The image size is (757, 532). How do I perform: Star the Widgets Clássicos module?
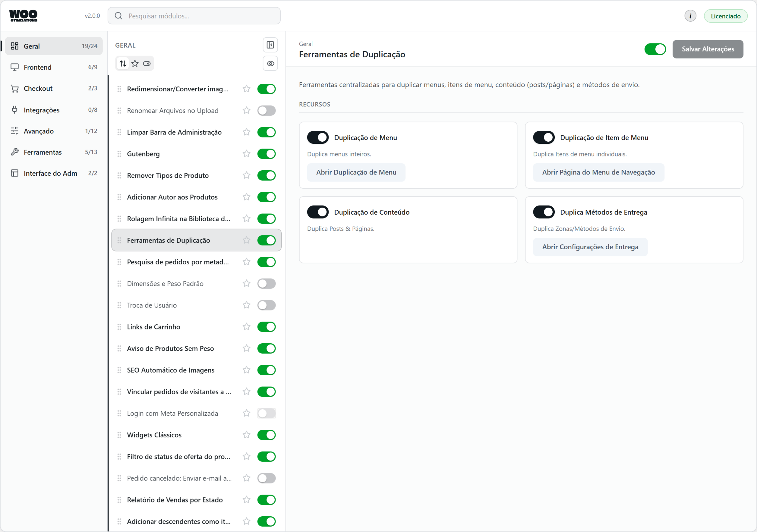pos(246,435)
